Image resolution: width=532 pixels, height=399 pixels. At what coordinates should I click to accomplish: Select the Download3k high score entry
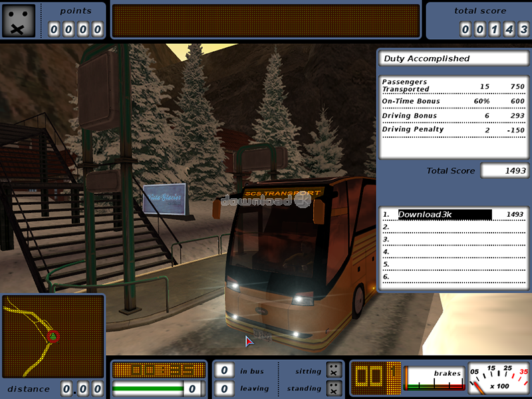pyautogui.click(x=444, y=214)
